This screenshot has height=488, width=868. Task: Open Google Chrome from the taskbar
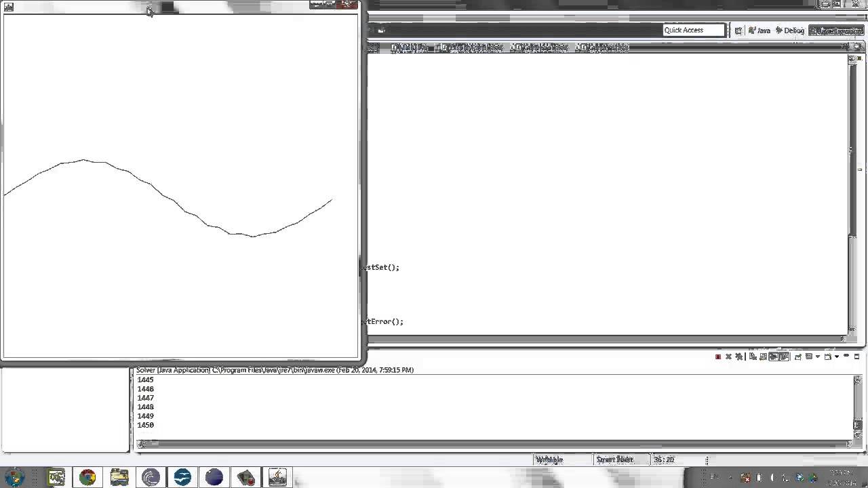(87, 477)
